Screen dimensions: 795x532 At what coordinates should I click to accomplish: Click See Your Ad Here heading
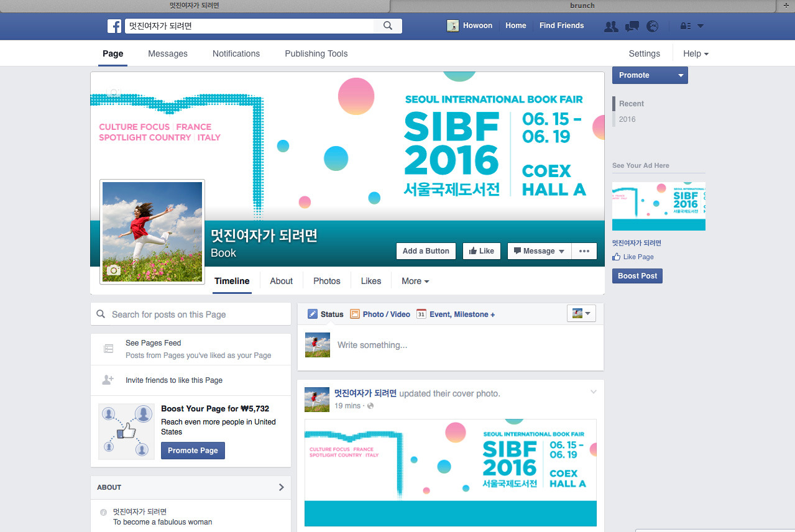(x=641, y=165)
